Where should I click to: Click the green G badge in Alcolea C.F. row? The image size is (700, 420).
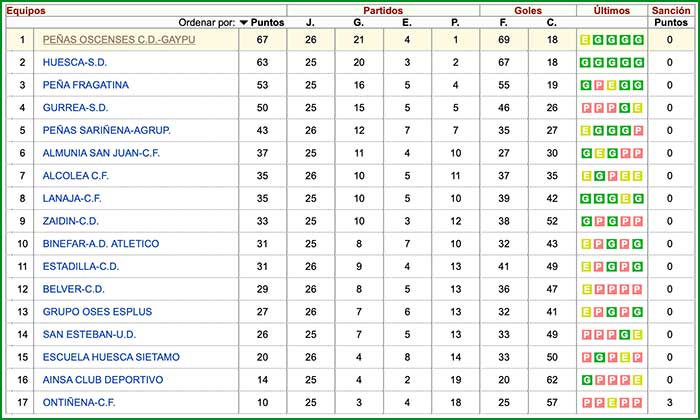598,176
